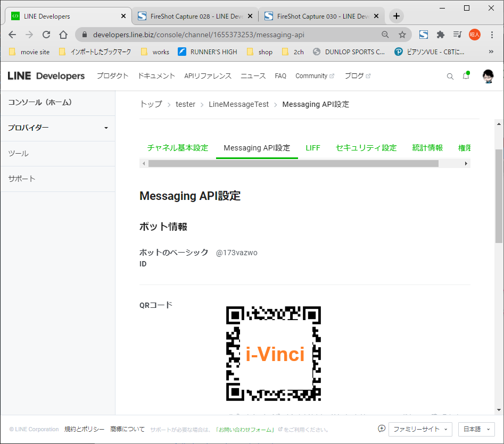Open the media control playlist icon
The image size is (504, 444).
(x=457, y=35)
